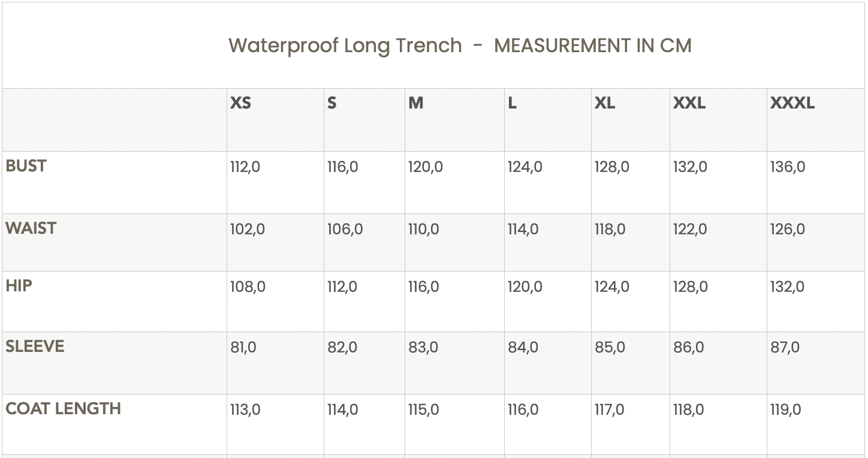Select coat length 115,0 for M

click(x=423, y=409)
